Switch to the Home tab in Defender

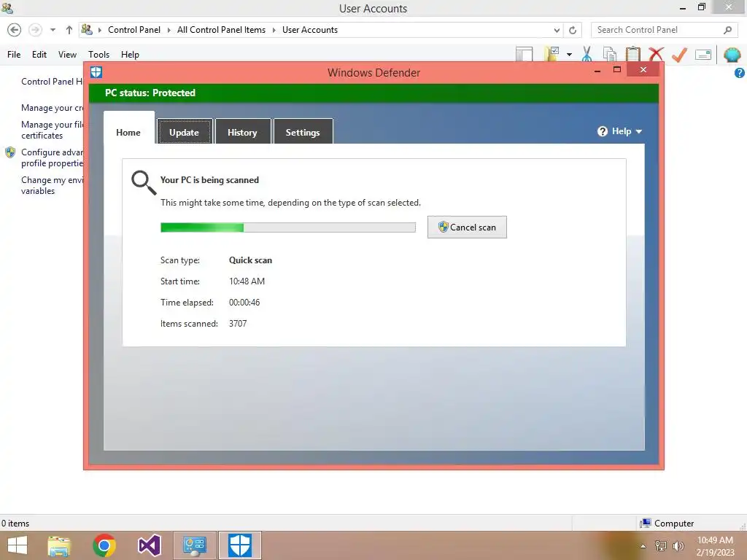tap(128, 133)
